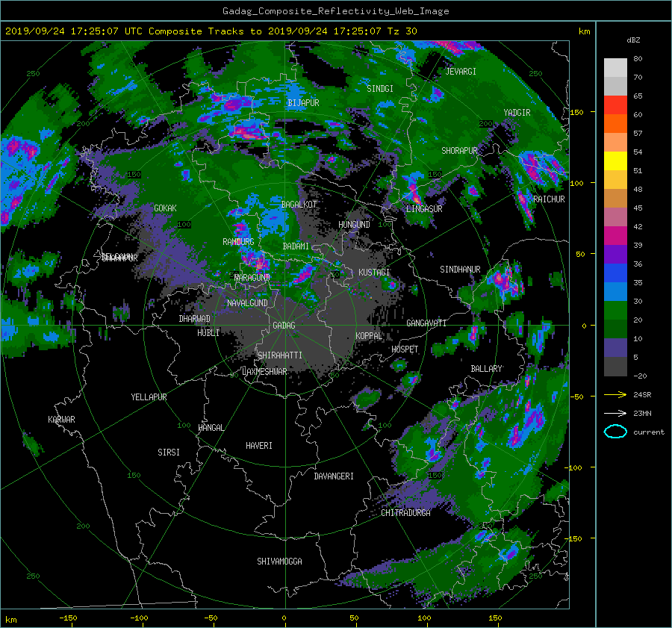672x628 pixels.
Task: Click the KARWAR city label
Action: coord(61,419)
